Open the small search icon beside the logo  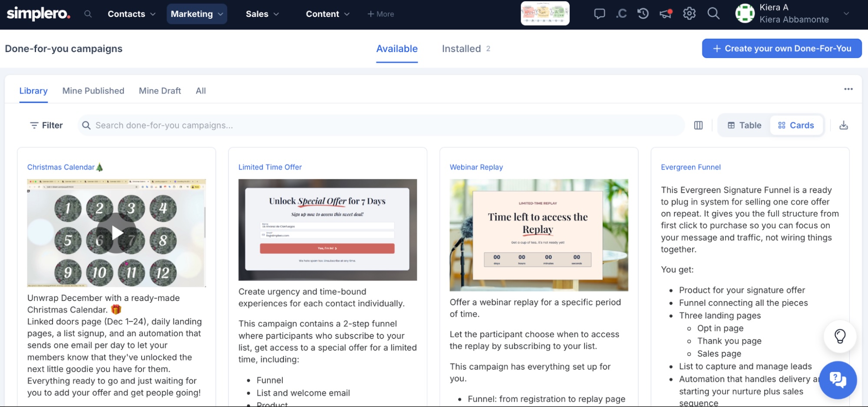click(88, 14)
